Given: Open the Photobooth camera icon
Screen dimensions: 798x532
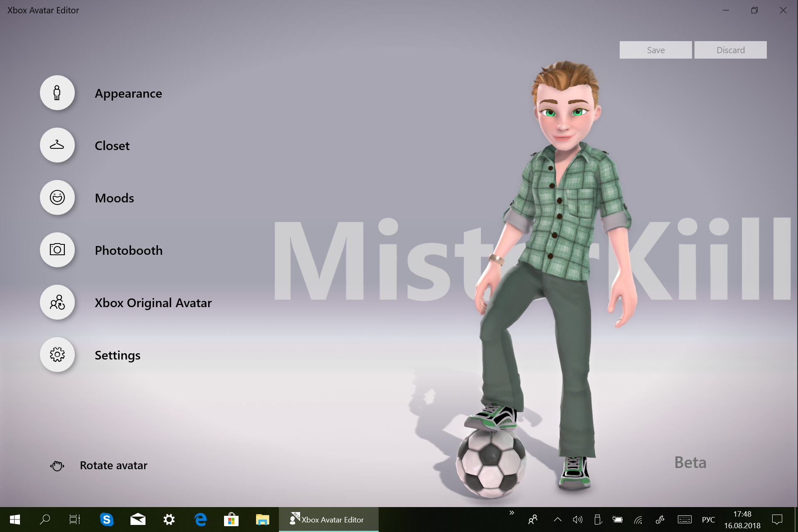Looking at the screenshot, I should coord(57,250).
